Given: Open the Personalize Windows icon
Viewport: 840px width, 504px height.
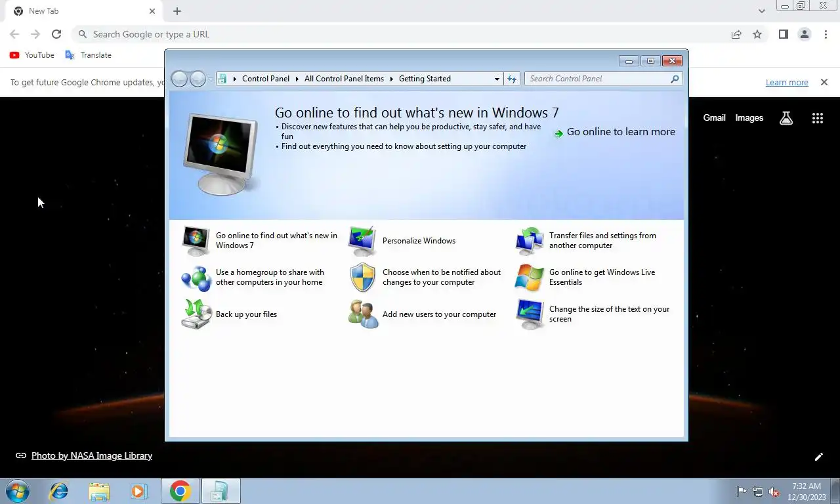Looking at the screenshot, I should click(x=362, y=241).
